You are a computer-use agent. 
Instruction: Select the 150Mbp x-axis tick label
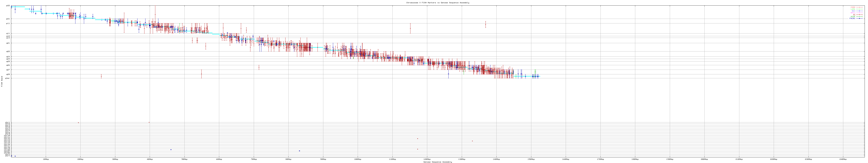pos(531,159)
